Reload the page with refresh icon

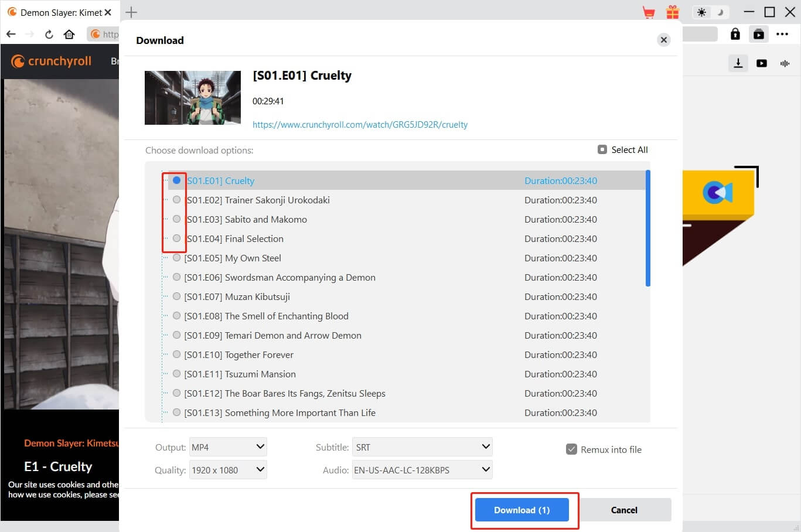tap(49, 34)
